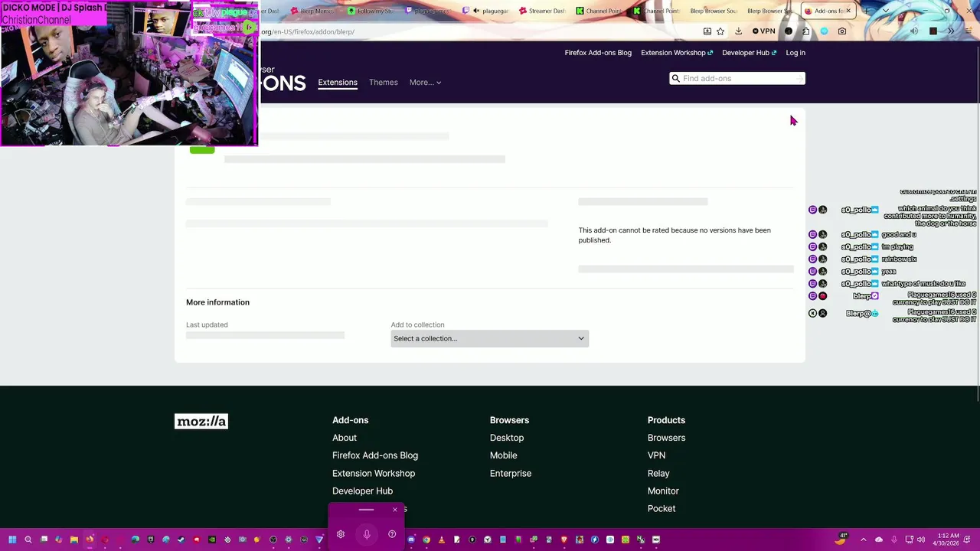980x551 pixels.
Task: Open voice typing help question mark
Action: 392,534
